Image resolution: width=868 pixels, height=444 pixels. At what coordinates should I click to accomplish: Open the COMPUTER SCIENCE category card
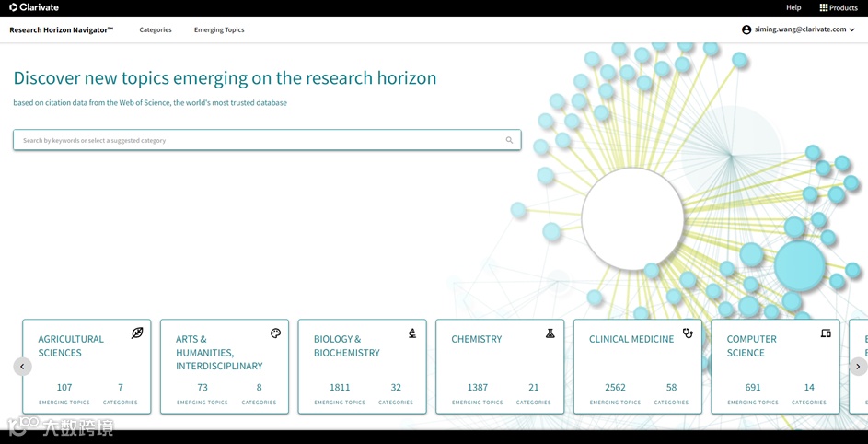pos(776,367)
